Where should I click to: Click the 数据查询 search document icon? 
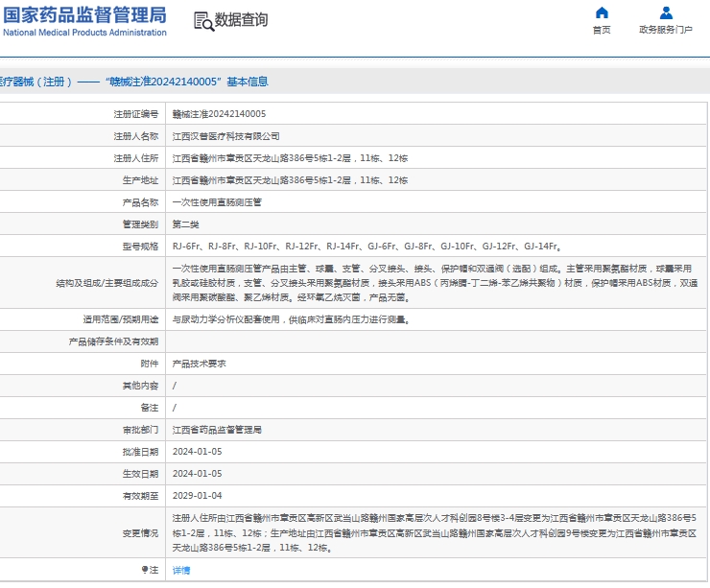203,21
